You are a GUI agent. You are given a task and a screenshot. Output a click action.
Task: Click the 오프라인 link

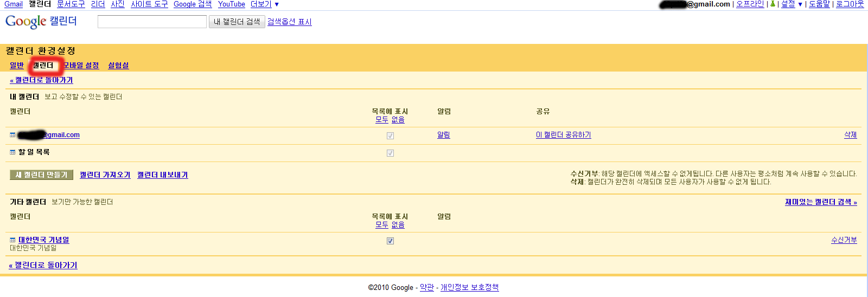coord(750,4)
